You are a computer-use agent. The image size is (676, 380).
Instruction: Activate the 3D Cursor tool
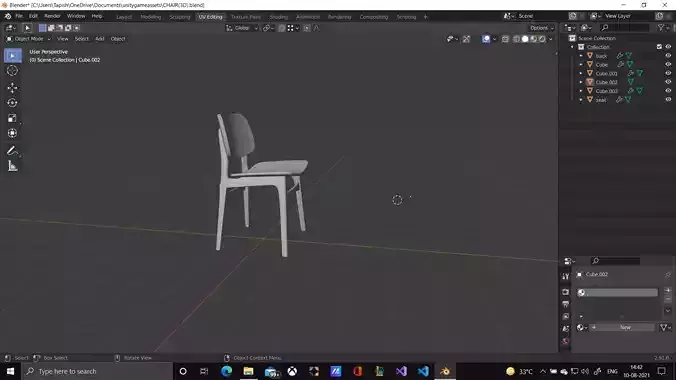(13, 71)
